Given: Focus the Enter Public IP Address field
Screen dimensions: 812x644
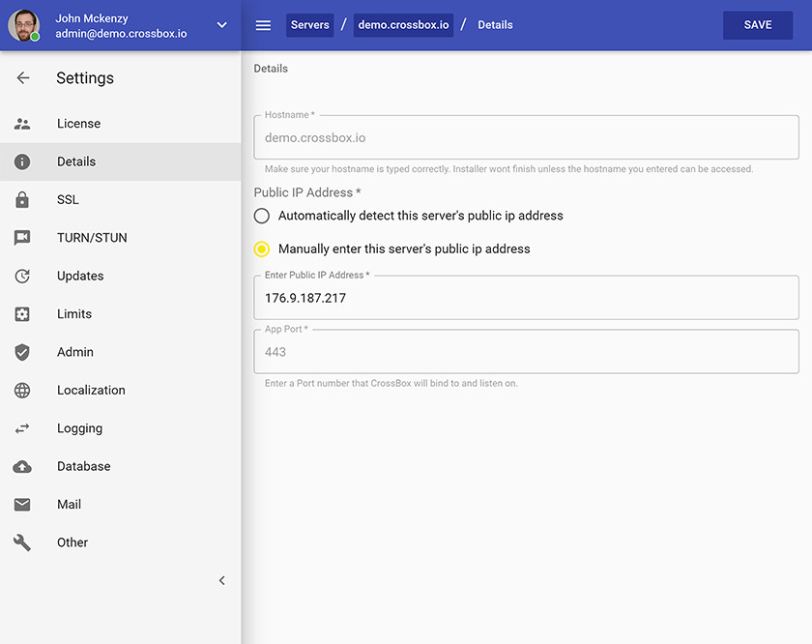Looking at the screenshot, I should point(526,298).
